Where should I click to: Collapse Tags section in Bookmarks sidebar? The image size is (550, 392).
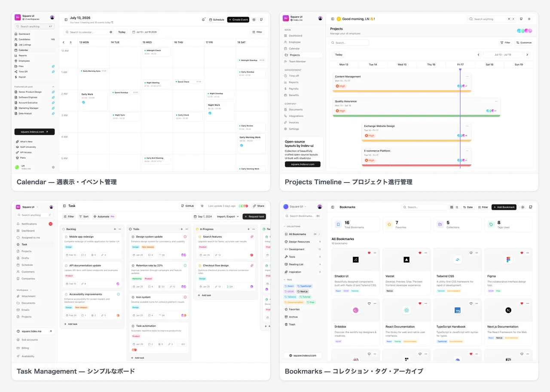[x=284, y=280]
